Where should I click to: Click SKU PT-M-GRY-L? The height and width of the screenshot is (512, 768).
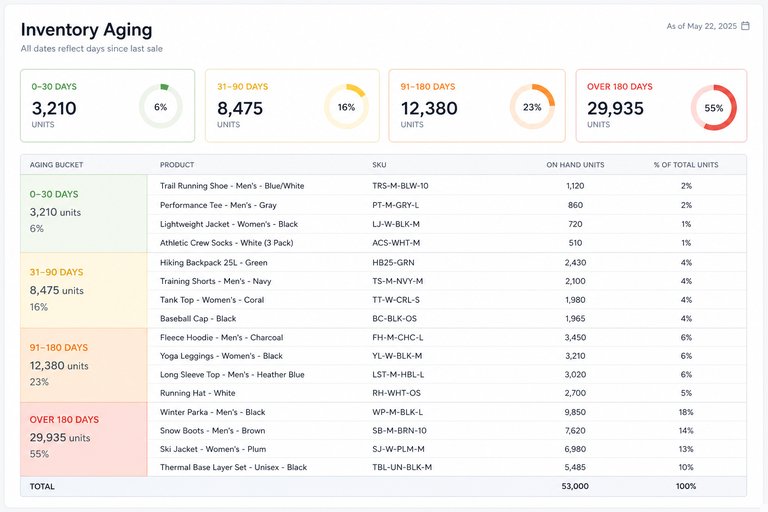click(395, 205)
